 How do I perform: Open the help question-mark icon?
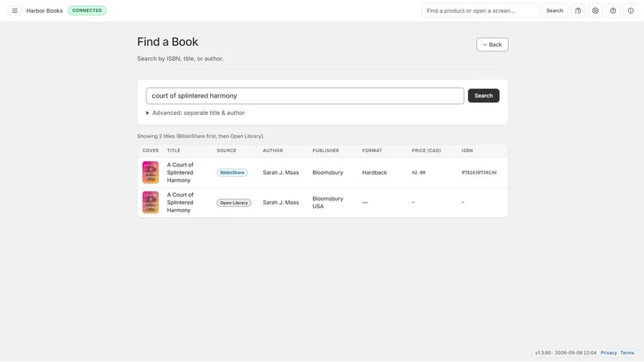613,10
